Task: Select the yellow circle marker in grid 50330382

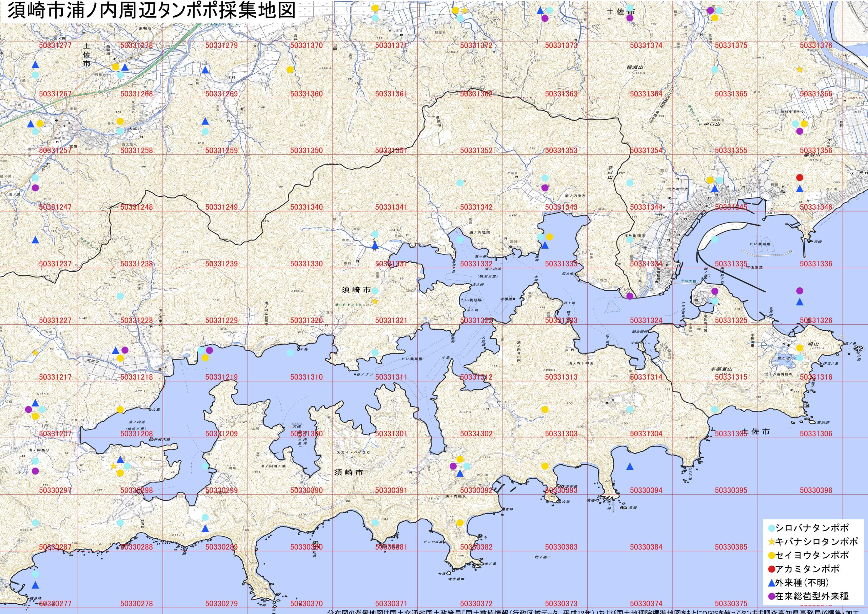Action: click(460, 523)
